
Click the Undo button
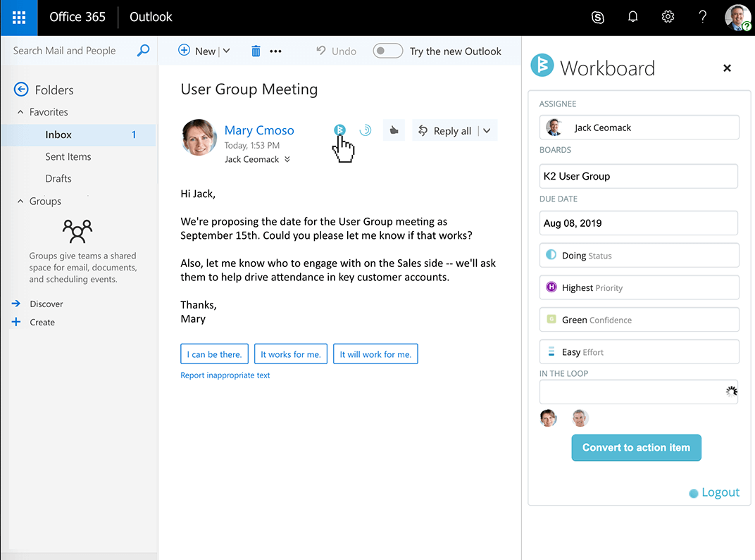(x=336, y=51)
